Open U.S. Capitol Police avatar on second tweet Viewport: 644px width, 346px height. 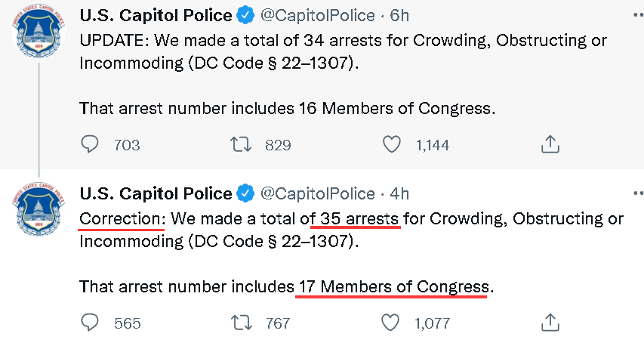[39, 209]
